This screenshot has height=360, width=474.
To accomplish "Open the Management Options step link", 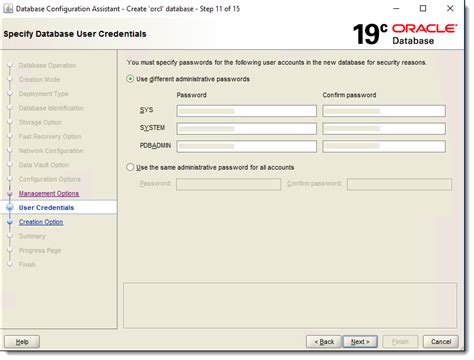I will coord(49,193).
